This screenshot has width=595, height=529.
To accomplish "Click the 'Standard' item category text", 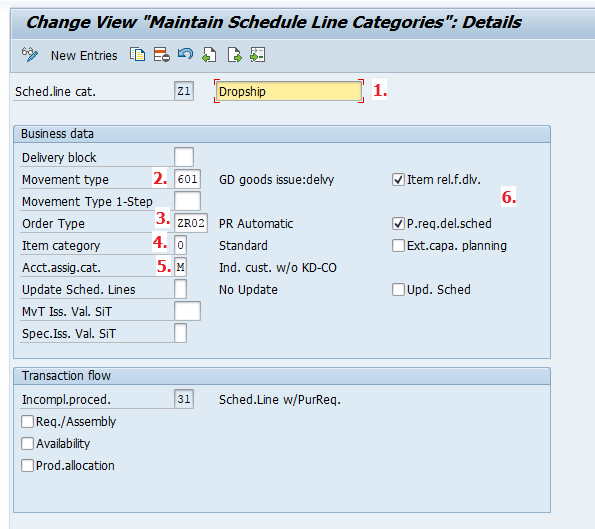I will tap(243, 246).
